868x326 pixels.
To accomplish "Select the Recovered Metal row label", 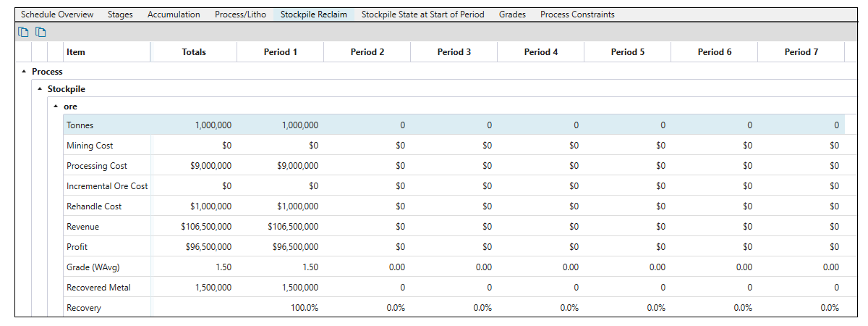I will click(98, 288).
